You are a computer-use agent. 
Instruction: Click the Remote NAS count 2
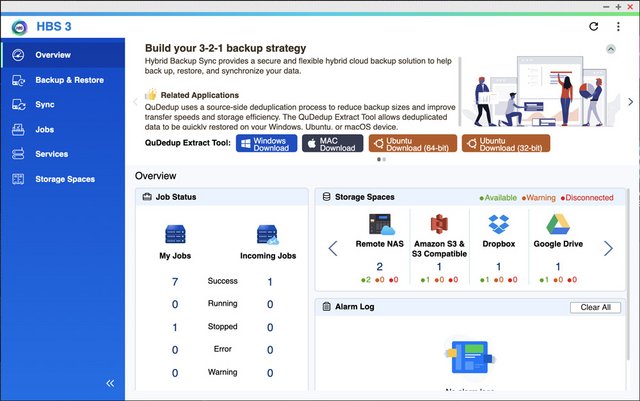[380, 267]
